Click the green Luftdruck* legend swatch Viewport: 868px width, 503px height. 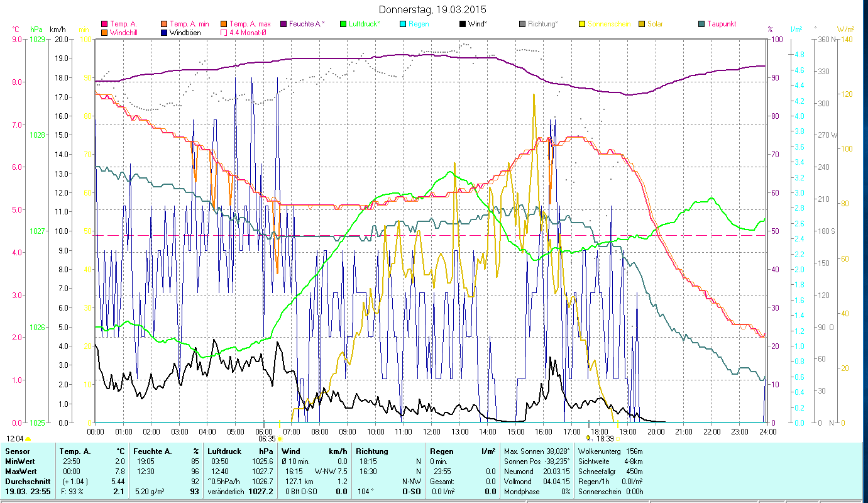coord(343,24)
